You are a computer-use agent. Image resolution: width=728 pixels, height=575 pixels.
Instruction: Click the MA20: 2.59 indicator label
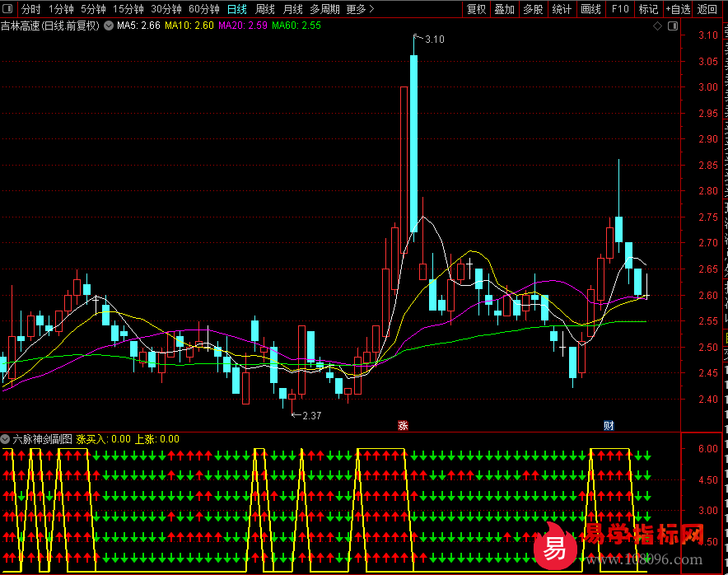tap(243, 26)
